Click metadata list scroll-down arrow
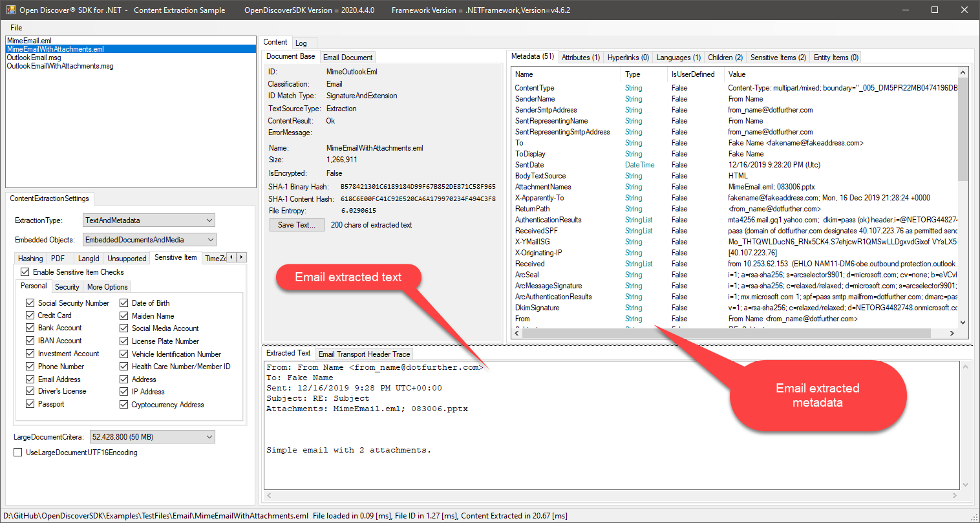Viewport: 980px width, 523px height. click(963, 322)
